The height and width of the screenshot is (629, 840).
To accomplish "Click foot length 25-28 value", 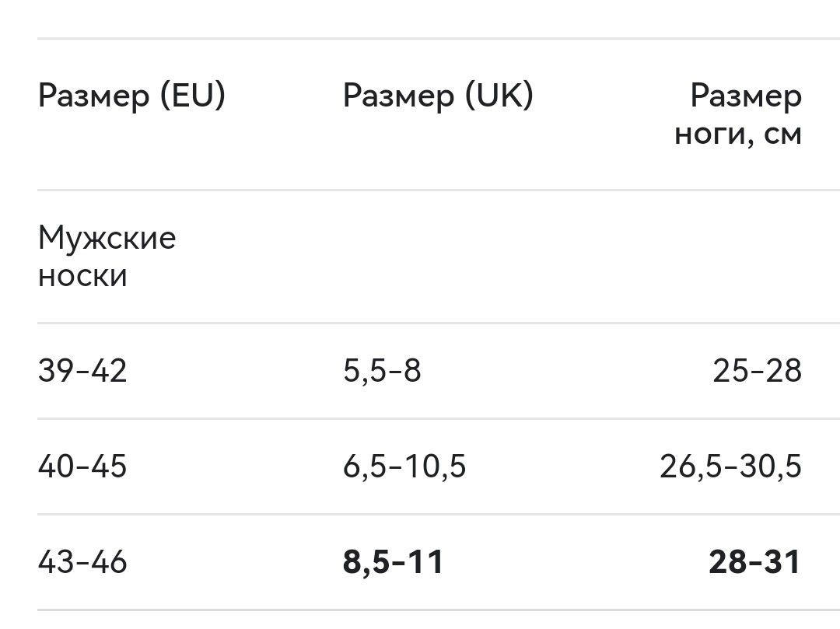I will 757,370.
